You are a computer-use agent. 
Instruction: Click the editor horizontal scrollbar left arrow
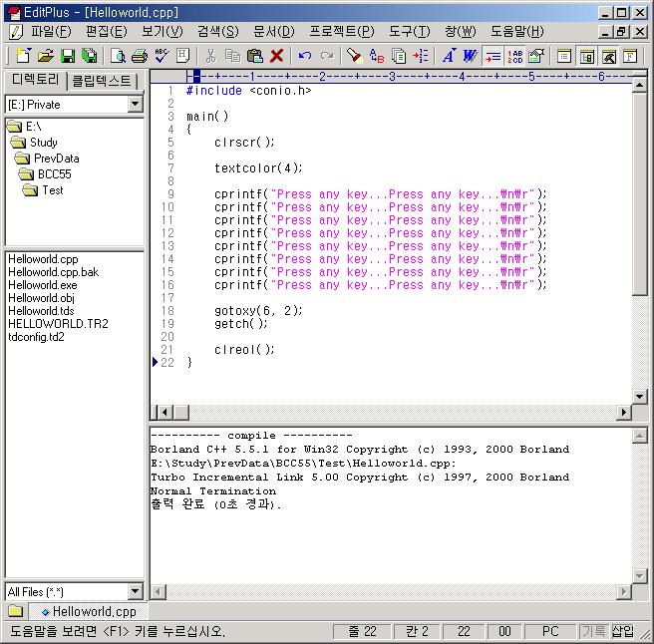click(165, 412)
